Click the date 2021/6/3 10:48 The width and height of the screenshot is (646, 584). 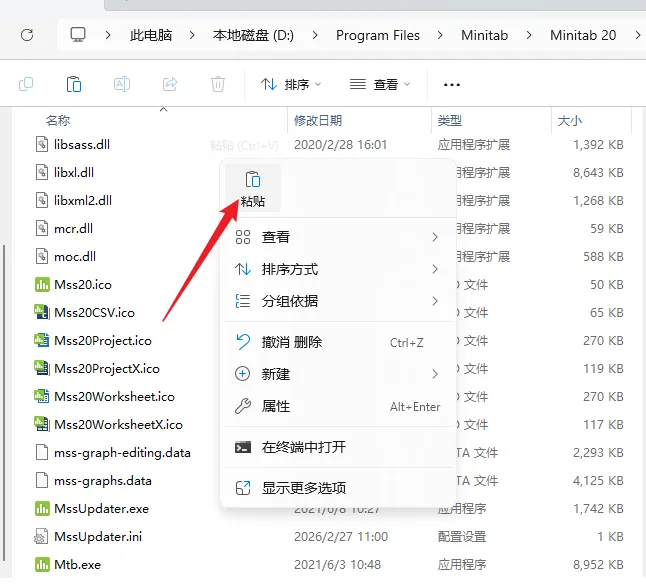point(337,565)
